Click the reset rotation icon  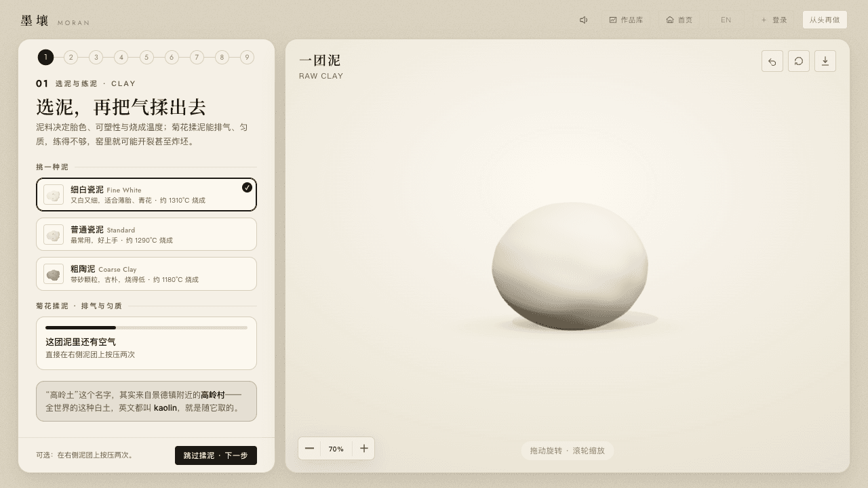(x=799, y=61)
